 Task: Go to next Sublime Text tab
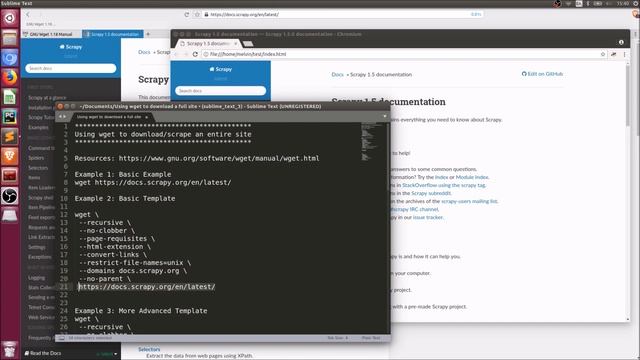[64, 117]
